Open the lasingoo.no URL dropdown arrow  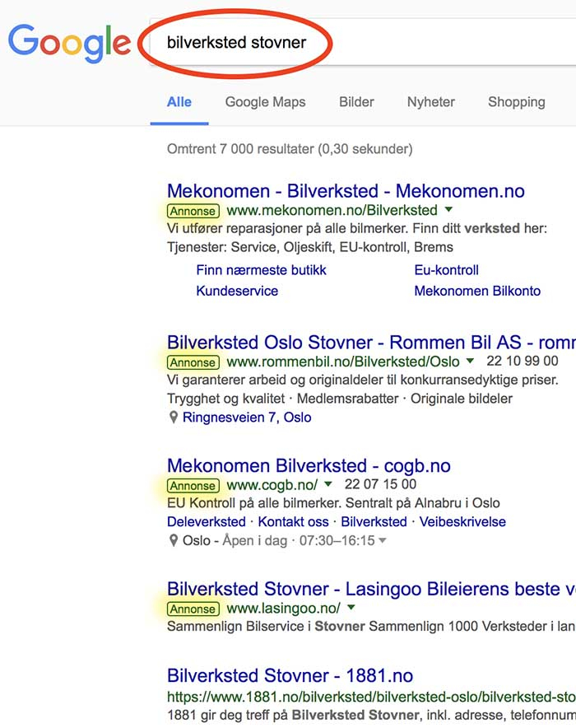[351, 609]
